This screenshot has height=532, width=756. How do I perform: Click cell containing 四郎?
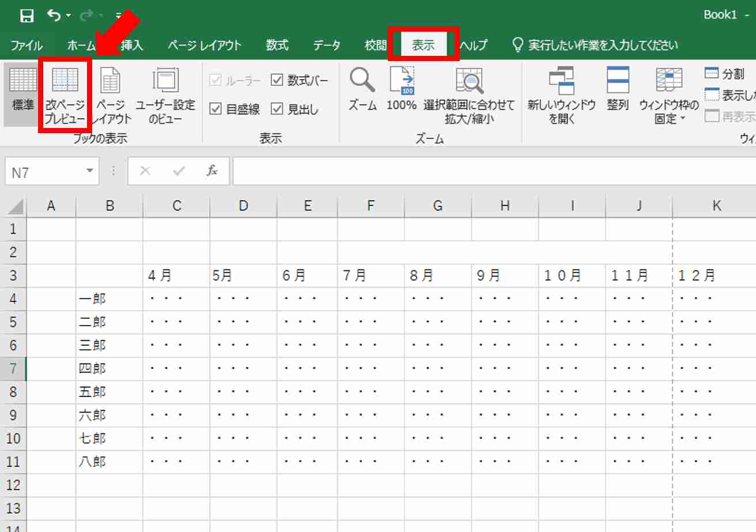tap(109, 369)
